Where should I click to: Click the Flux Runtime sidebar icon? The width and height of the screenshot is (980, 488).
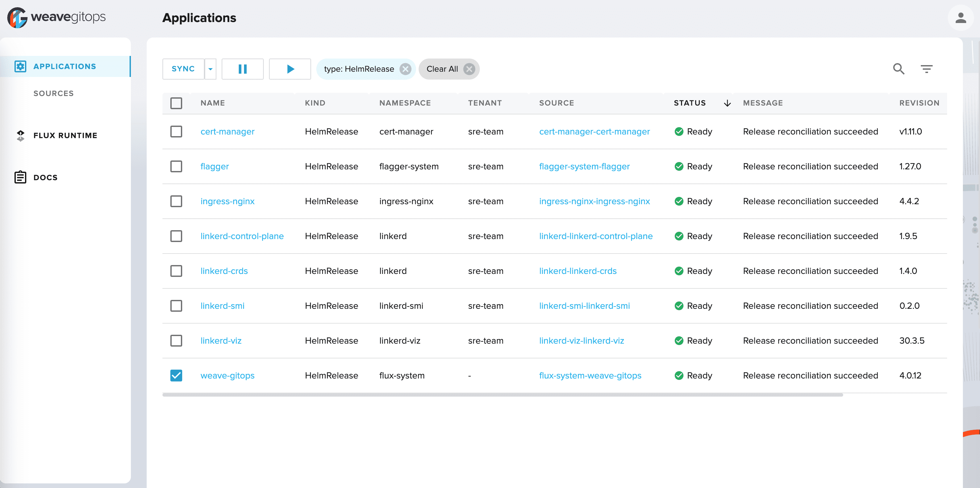[21, 135]
